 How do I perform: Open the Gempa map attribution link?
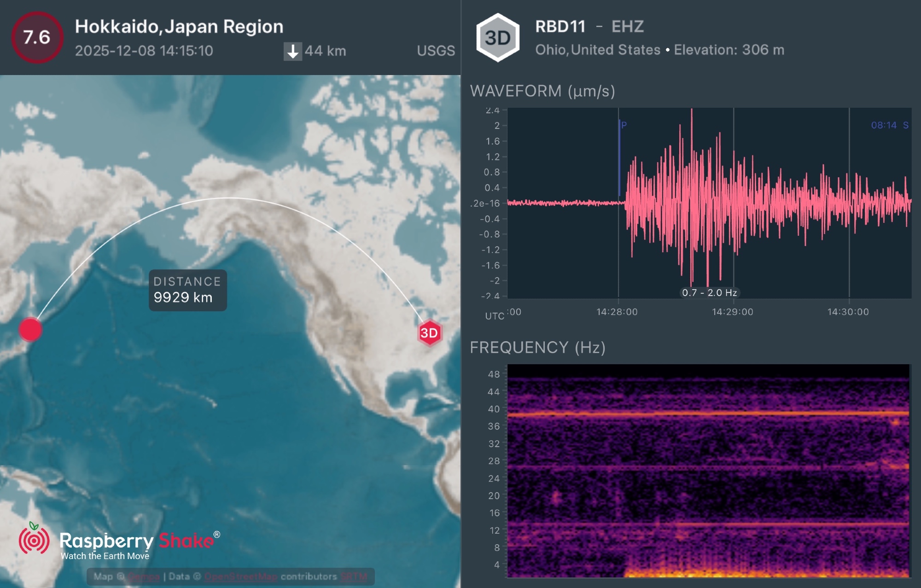click(144, 576)
